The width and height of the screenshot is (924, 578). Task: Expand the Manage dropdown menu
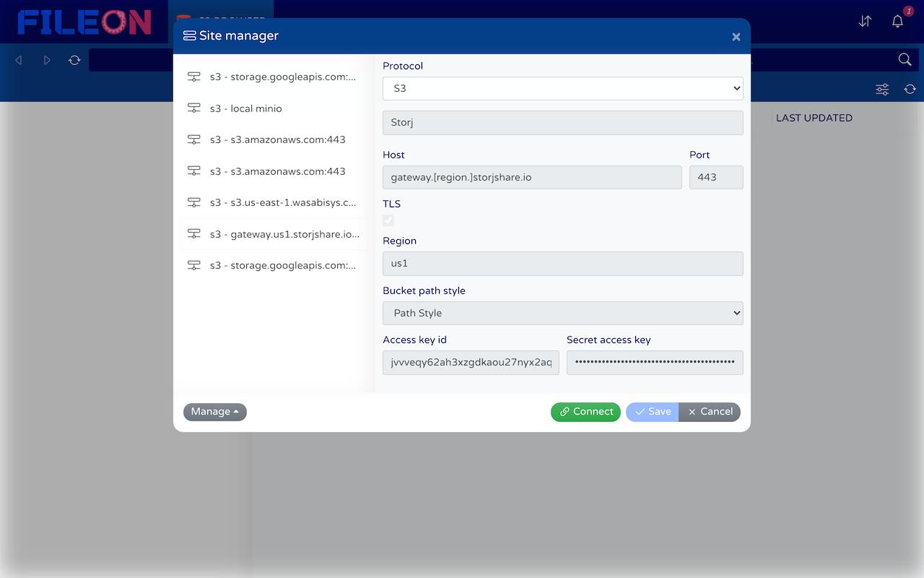214,412
